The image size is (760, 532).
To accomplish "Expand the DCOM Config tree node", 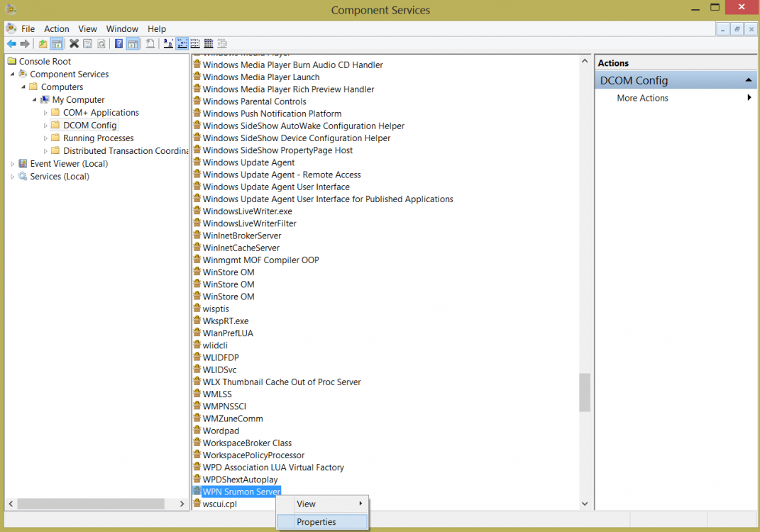I will point(45,126).
